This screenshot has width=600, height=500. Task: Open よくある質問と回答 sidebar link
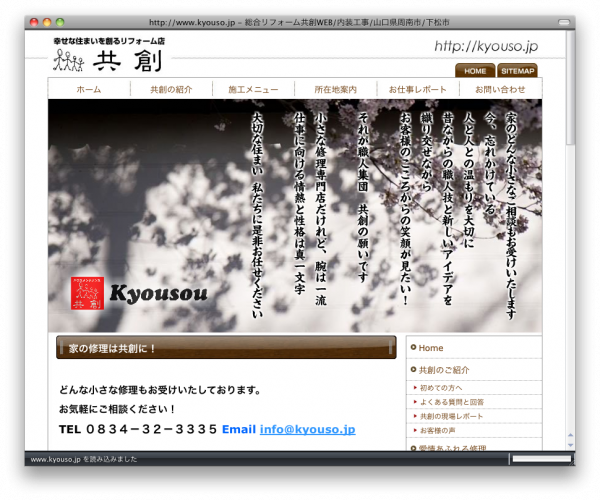click(x=474, y=402)
